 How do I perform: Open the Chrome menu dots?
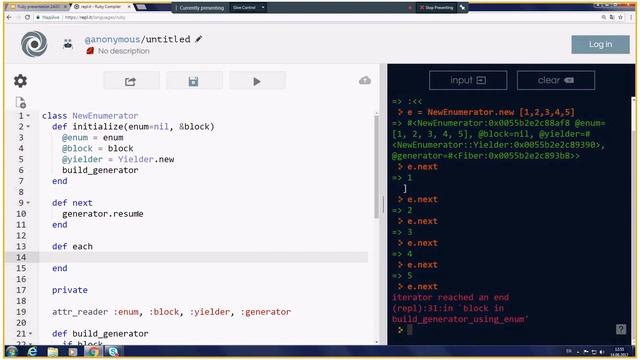tap(631, 17)
